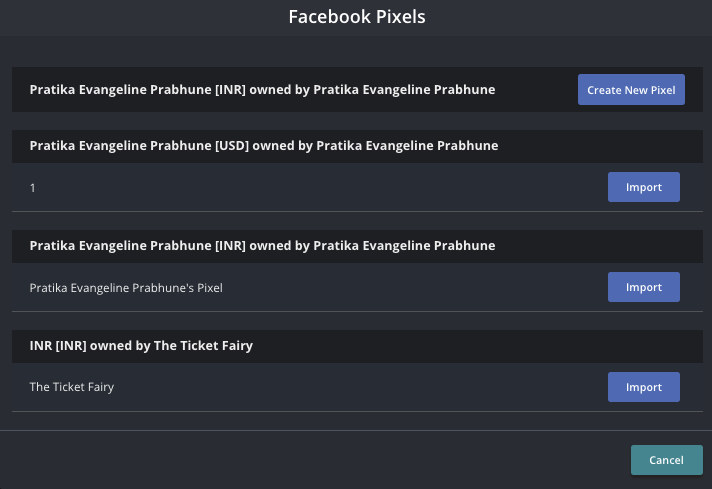Select the USD ad account header
This screenshot has height=489, width=712.
click(x=264, y=146)
